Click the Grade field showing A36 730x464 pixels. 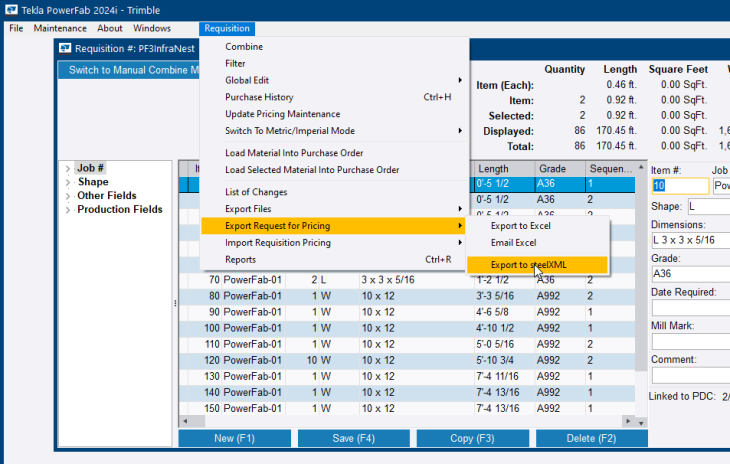[x=691, y=274]
